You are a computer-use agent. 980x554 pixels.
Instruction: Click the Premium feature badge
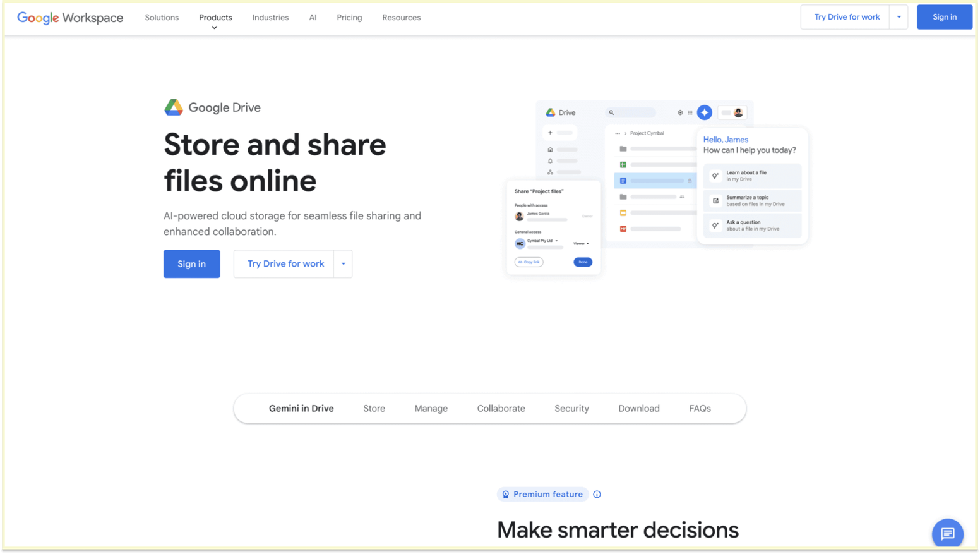click(x=543, y=495)
